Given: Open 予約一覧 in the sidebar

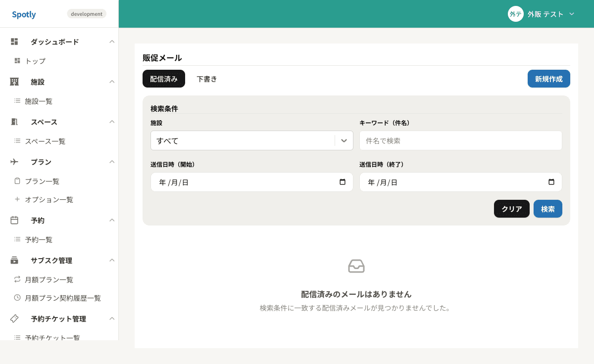Looking at the screenshot, I should (39, 239).
